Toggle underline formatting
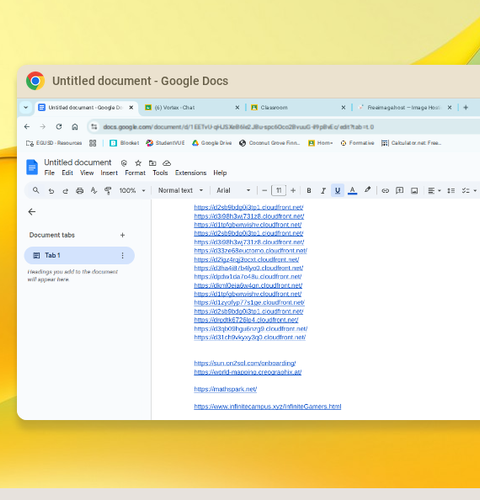The height and width of the screenshot is (500, 480). pyautogui.click(x=337, y=191)
